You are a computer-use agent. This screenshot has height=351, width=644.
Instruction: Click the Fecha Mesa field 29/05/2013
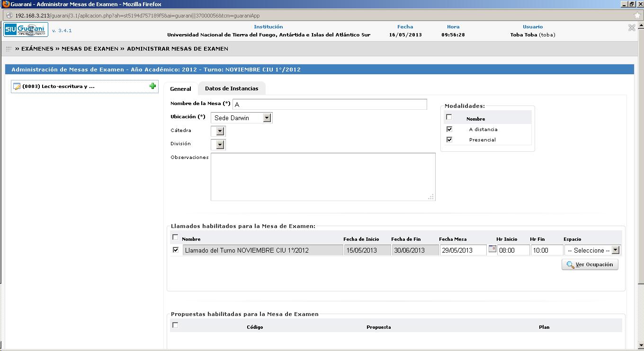463,250
